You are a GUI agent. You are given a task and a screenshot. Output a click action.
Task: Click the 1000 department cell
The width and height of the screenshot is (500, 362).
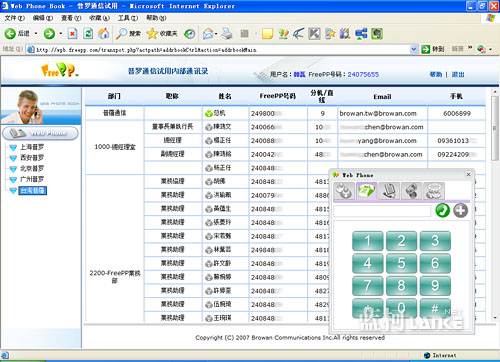(115, 147)
